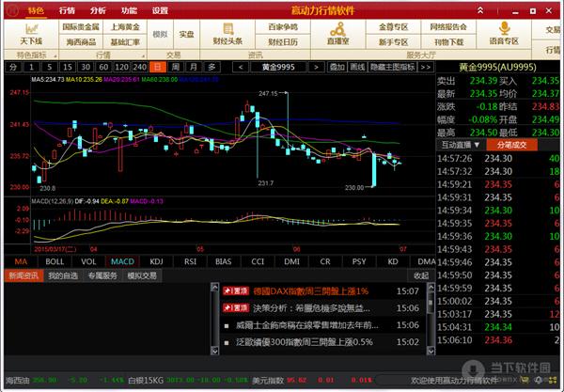
Task: Click the app logo in title bar
Action: pyautogui.click(x=12, y=10)
